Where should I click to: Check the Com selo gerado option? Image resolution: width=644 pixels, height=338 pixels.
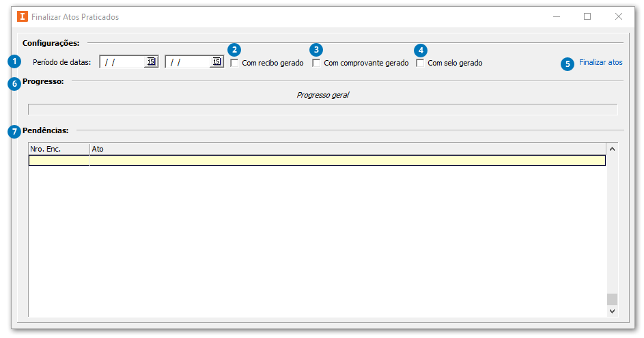pyautogui.click(x=421, y=63)
